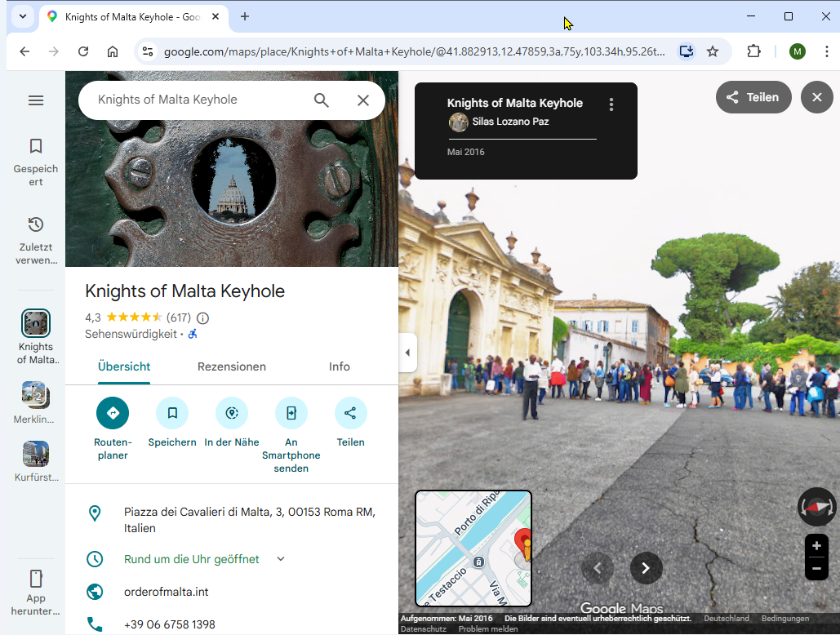
Task: Click the search magnifier icon
Action: tap(322, 100)
